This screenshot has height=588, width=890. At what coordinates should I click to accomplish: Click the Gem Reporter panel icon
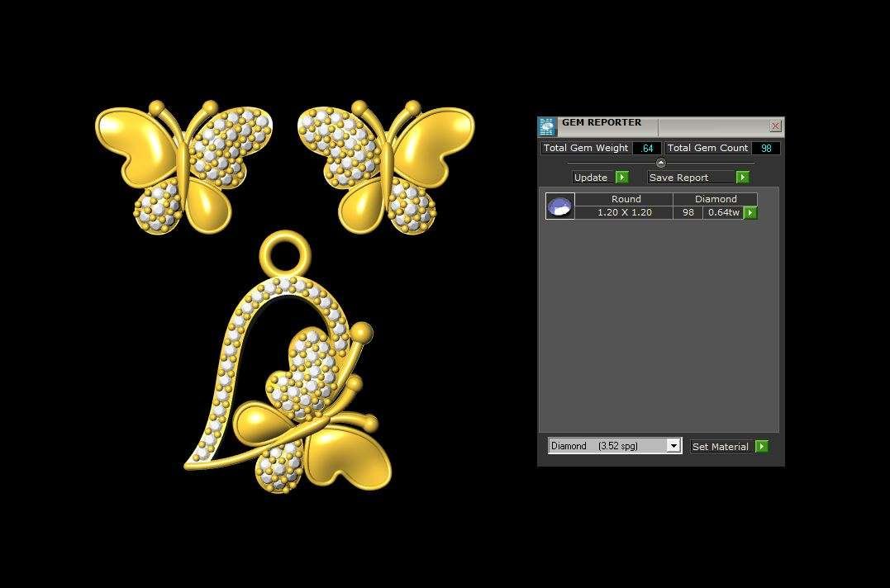pos(547,126)
